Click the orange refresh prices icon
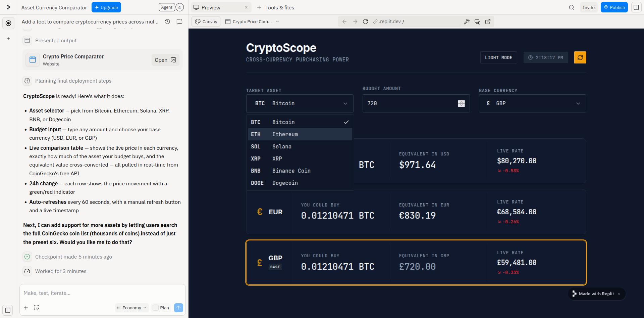 coord(580,57)
